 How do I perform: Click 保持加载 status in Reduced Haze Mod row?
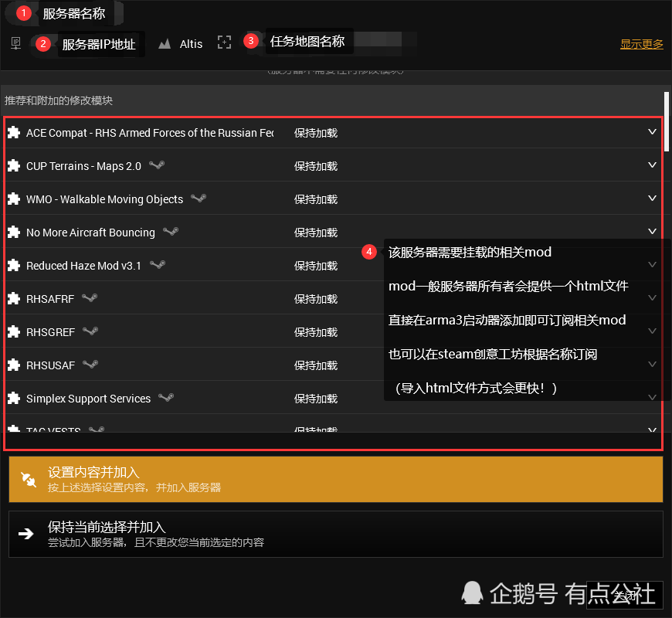click(x=316, y=266)
